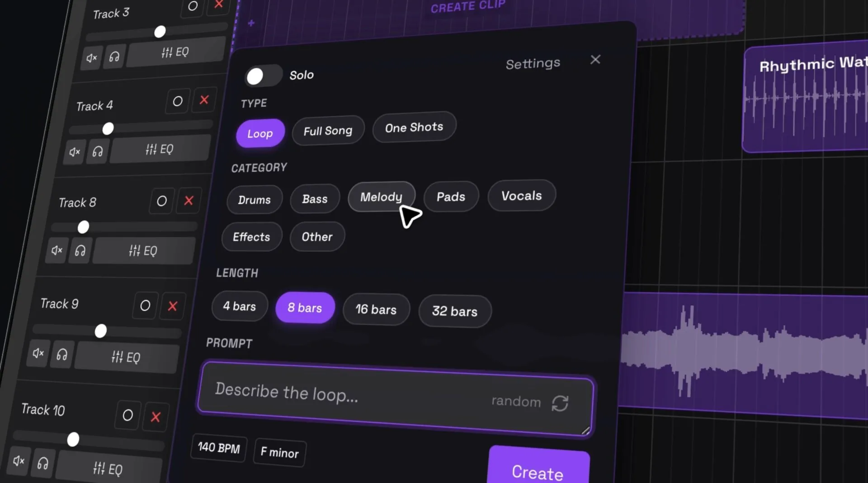The image size is (868, 483).
Task: Click headphones icon on Track 4
Action: 98,151
